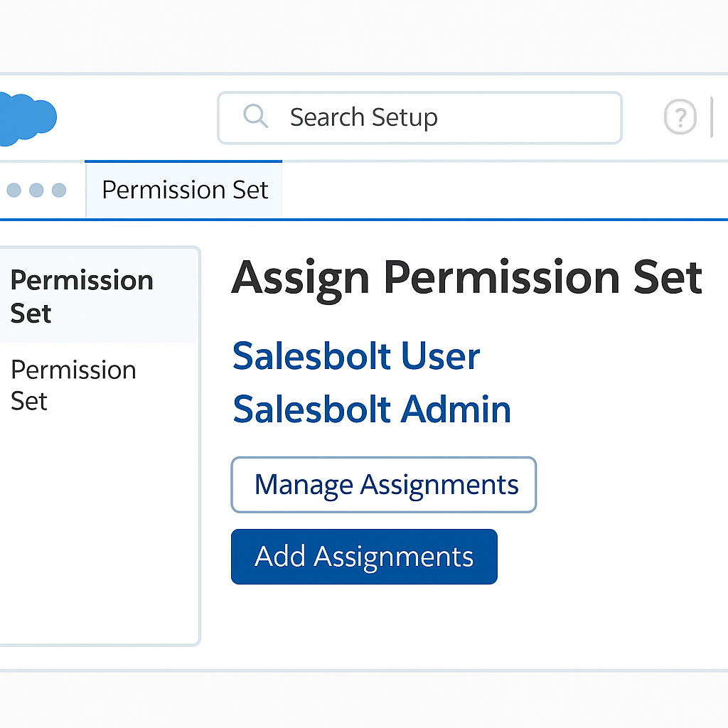Click the Assign Permission Set heading
Viewport: 728px width, 728px height.
pyautogui.click(x=466, y=277)
